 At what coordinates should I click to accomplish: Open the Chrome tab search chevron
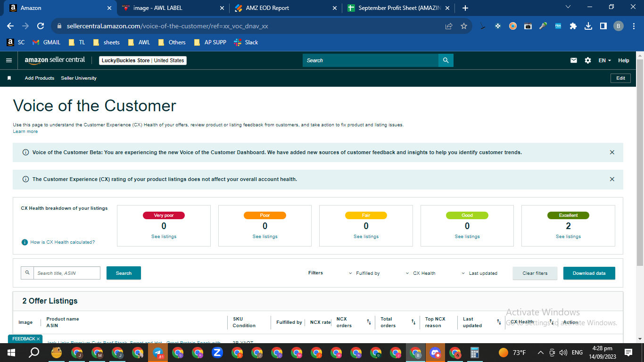click(x=568, y=7)
